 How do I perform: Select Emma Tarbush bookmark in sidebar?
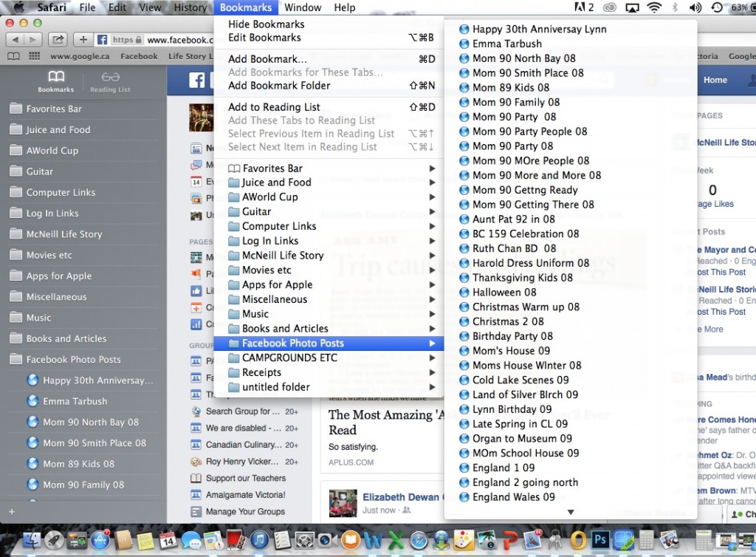[83, 401]
